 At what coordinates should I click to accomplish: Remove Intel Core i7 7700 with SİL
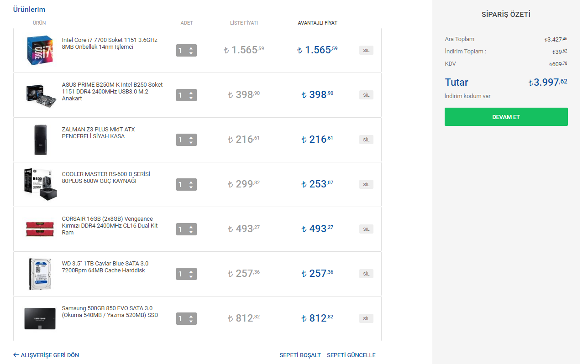coord(366,50)
